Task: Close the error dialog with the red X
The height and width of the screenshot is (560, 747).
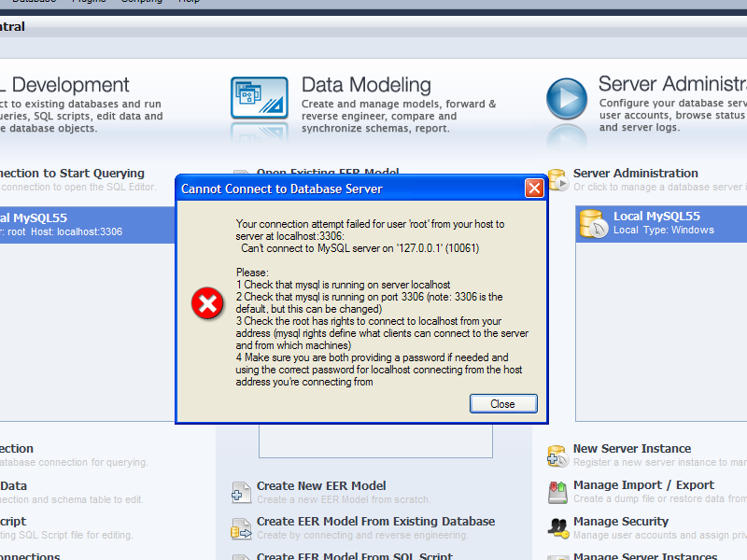Action: (x=534, y=189)
